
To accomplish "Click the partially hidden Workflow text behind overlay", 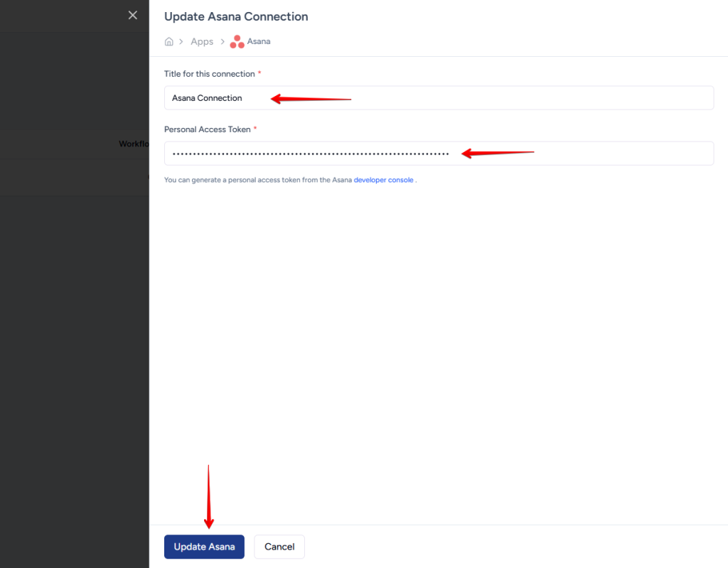I will click(x=134, y=144).
